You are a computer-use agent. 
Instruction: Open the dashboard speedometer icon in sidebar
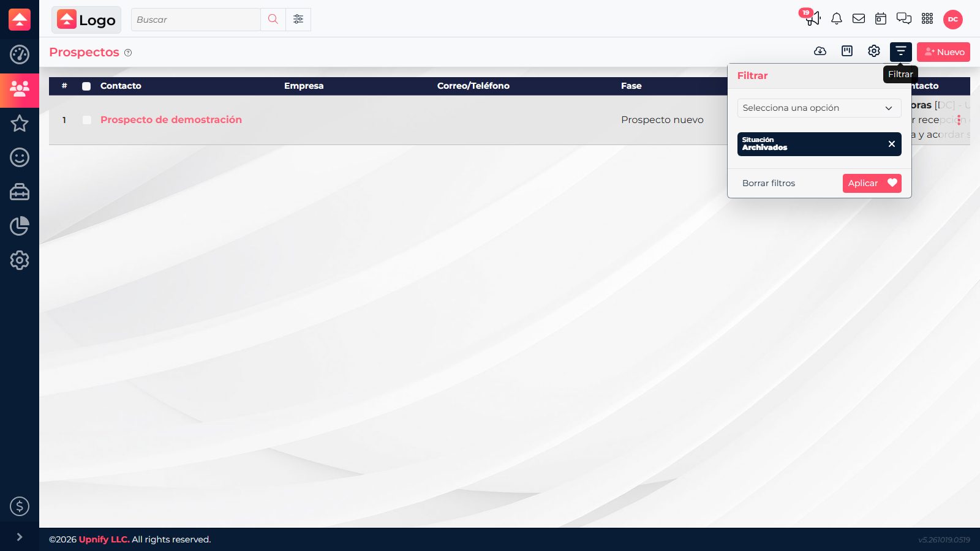coord(20,54)
